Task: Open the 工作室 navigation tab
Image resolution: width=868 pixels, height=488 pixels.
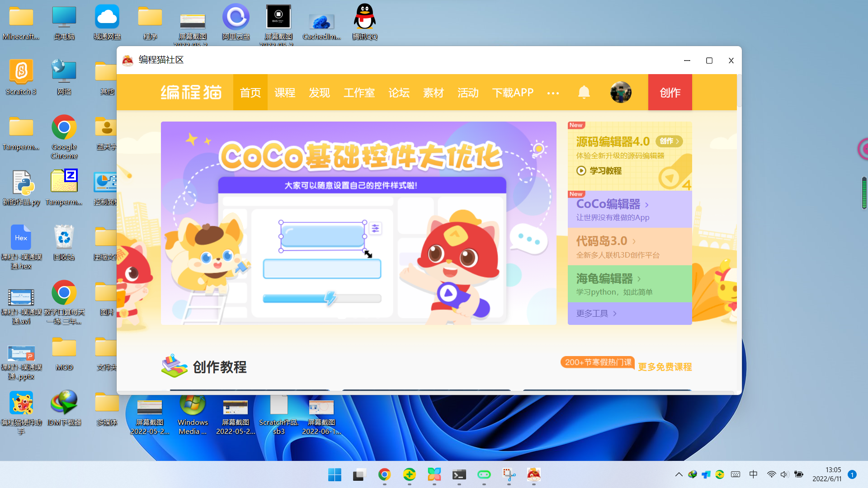Action: [x=359, y=92]
